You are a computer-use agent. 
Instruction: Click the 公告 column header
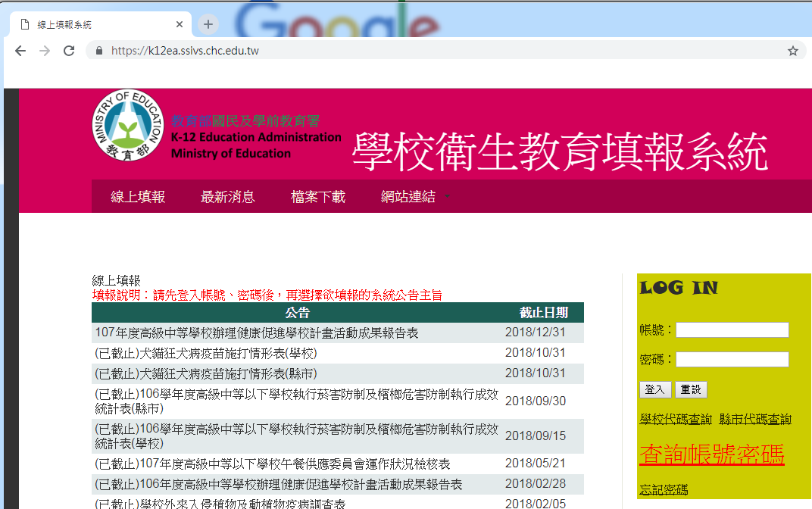[297, 313]
